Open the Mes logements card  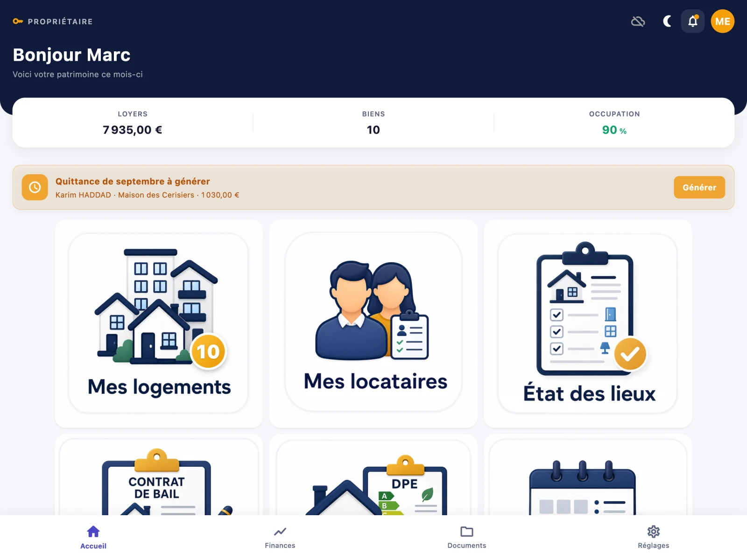coord(159,323)
